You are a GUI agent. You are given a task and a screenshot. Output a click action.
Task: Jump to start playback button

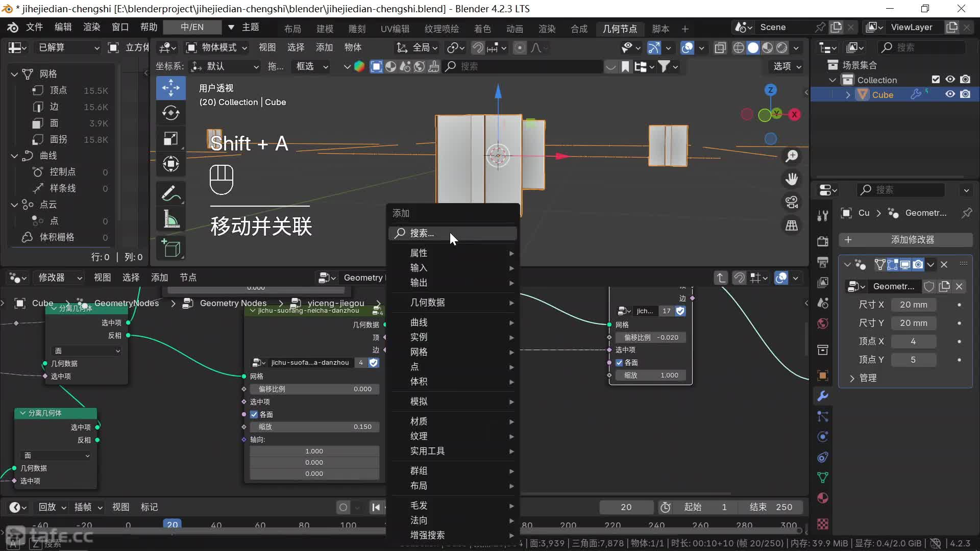376,507
